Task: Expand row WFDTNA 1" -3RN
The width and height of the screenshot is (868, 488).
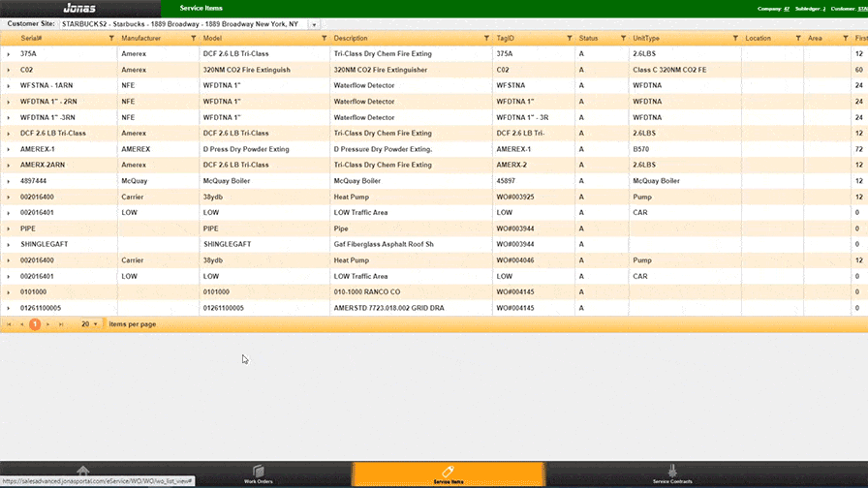Action: (x=9, y=118)
